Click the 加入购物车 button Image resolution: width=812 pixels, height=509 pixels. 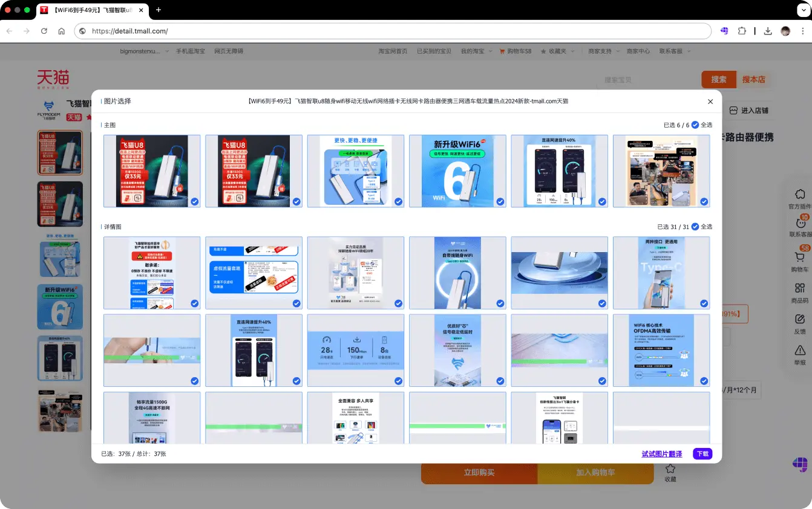[x=595, y=472]
